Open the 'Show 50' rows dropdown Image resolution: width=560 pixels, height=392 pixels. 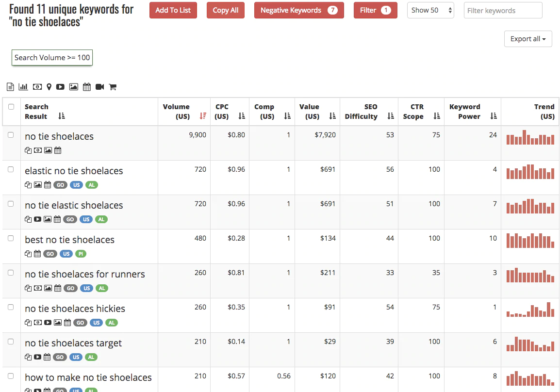[431, 10]
